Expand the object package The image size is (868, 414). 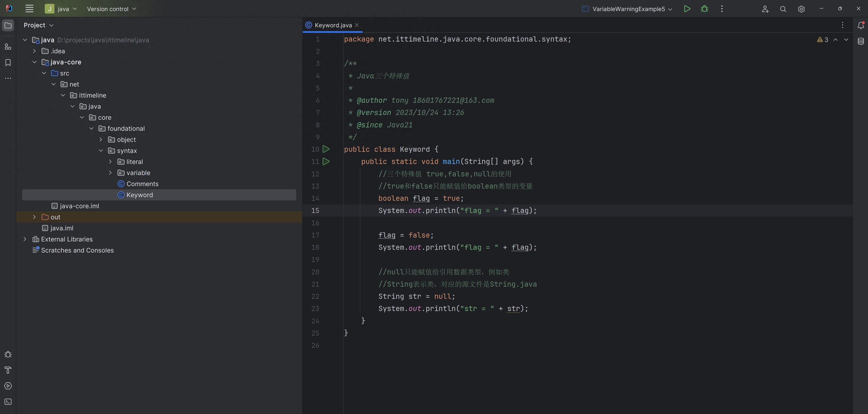click(101, 140)
